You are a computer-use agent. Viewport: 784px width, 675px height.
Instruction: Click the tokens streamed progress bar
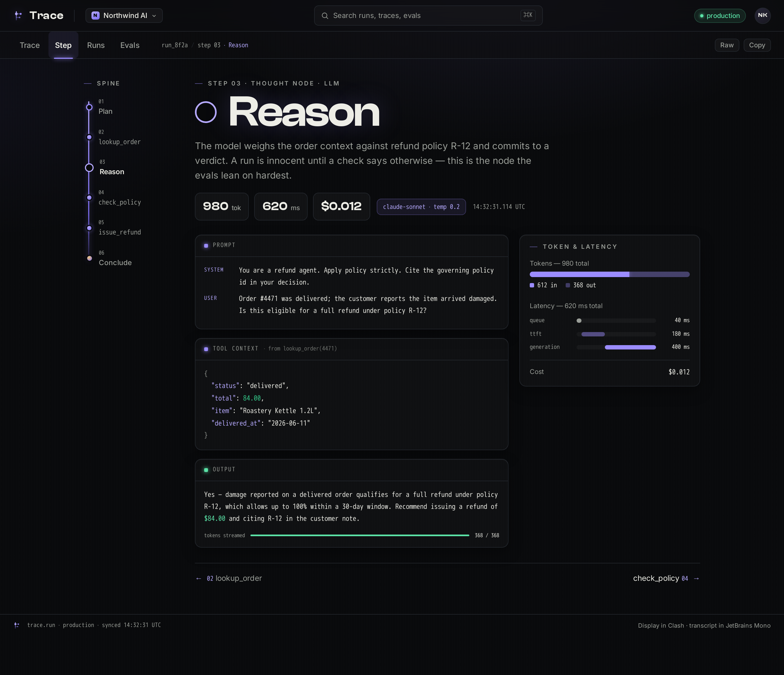click(x=360, y=535)
